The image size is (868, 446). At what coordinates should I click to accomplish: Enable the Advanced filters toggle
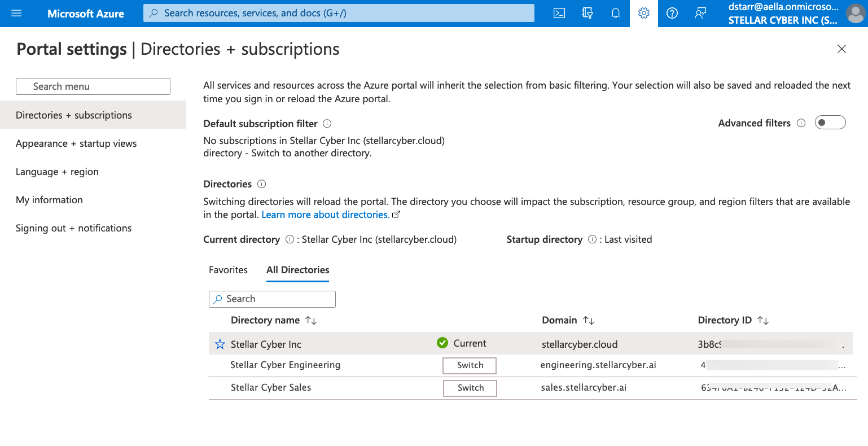click(830, 123)
